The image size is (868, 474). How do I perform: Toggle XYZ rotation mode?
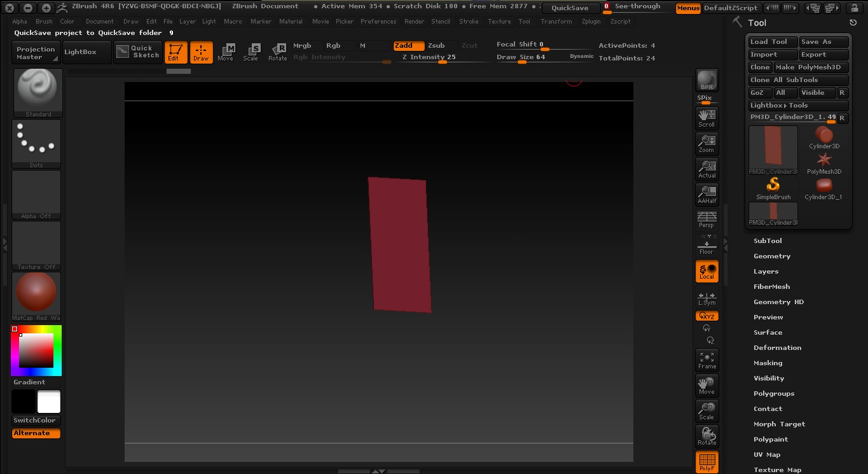tap(706, 316)
